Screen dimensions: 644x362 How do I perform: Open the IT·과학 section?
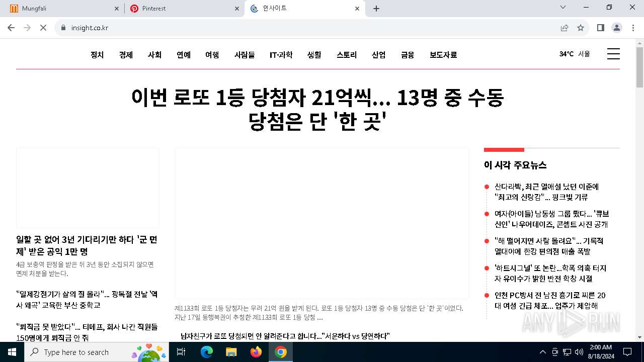281,55
